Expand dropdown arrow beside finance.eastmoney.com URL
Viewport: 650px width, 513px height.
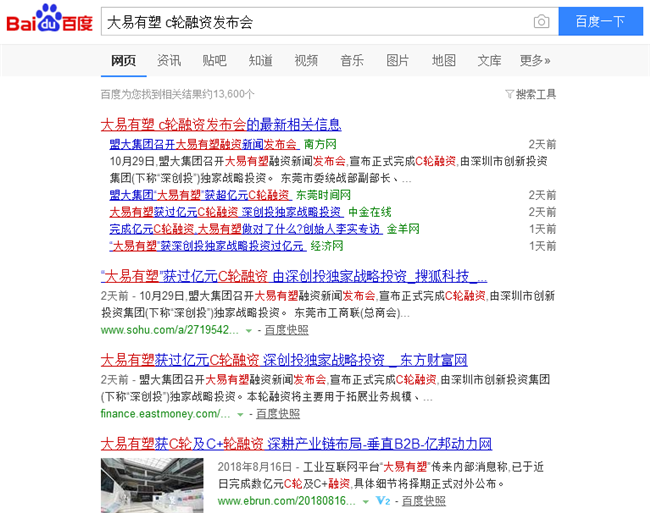click(240, 414)
